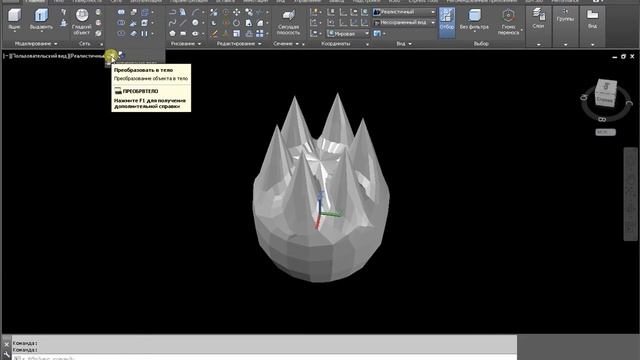Screen dimensions: 640x360
Task: Open the МСК coordinate system menu below ViewCube
Action: (x=605, y=132)
